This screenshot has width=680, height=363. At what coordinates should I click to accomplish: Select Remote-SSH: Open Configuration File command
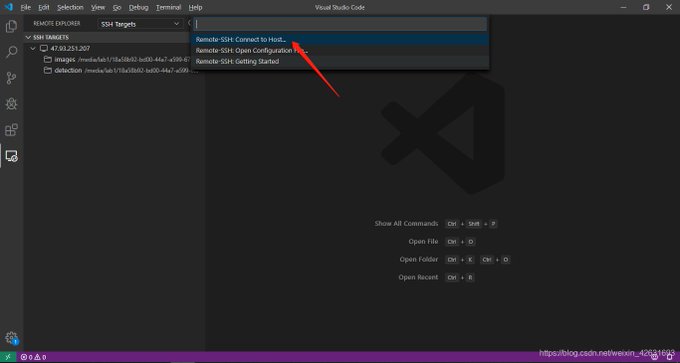(x=340, y=51)
